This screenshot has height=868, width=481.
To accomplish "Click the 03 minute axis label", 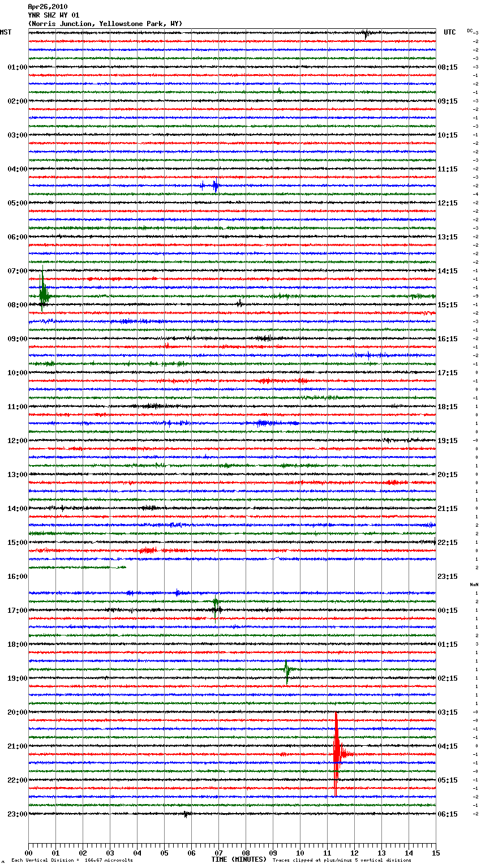I will (x=110, y=853).
